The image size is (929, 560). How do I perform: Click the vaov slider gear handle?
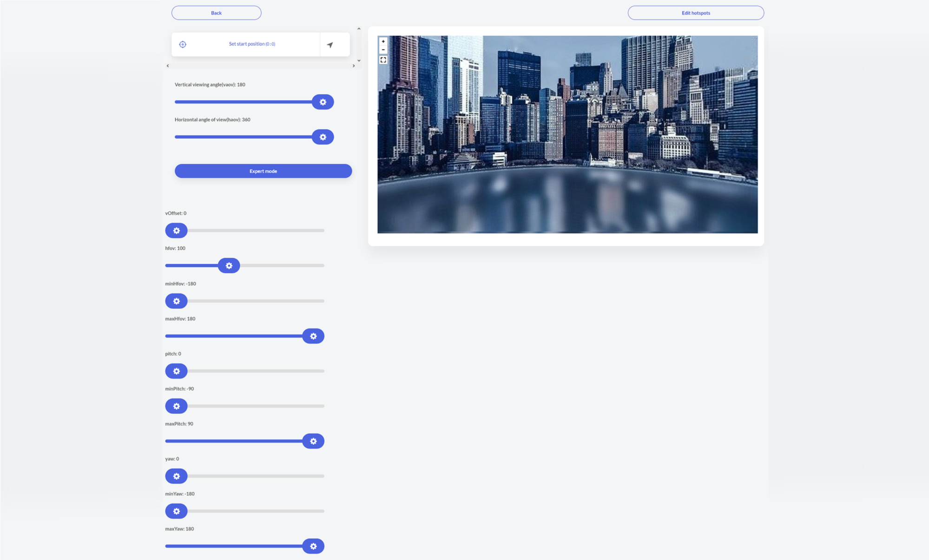323,102
